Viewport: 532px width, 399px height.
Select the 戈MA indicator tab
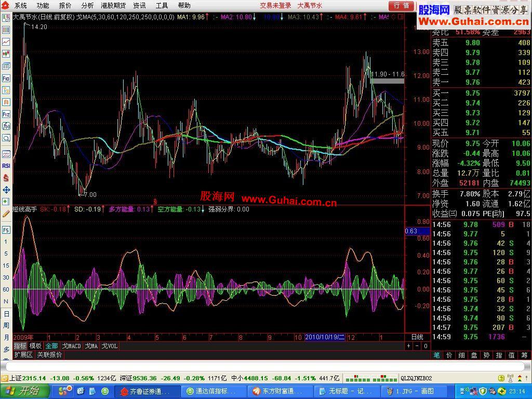coord(91,346)
